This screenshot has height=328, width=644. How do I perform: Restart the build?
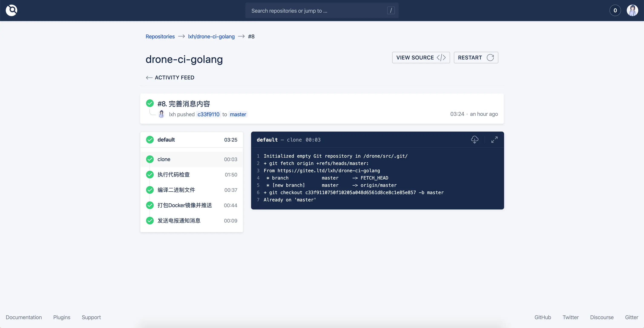[476, 58]
